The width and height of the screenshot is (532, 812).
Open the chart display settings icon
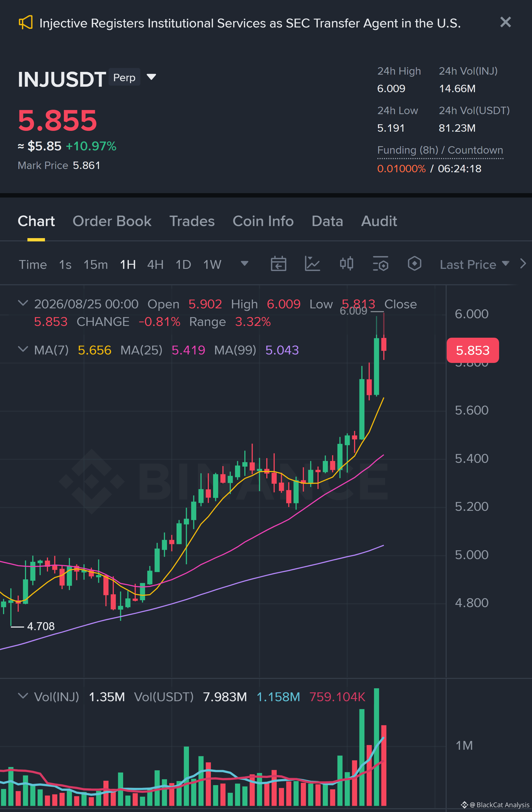pyautogui.click(x=380, y=264)
